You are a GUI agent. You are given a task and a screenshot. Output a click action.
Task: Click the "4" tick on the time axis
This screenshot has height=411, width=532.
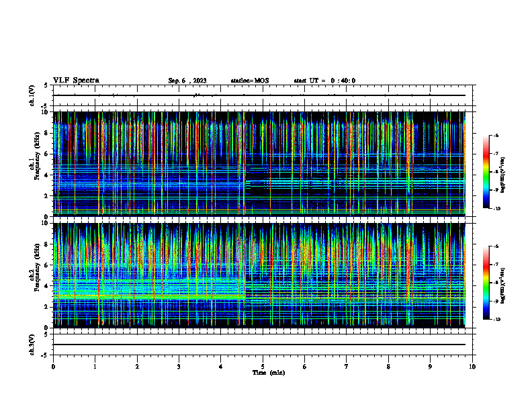point(221,367)
